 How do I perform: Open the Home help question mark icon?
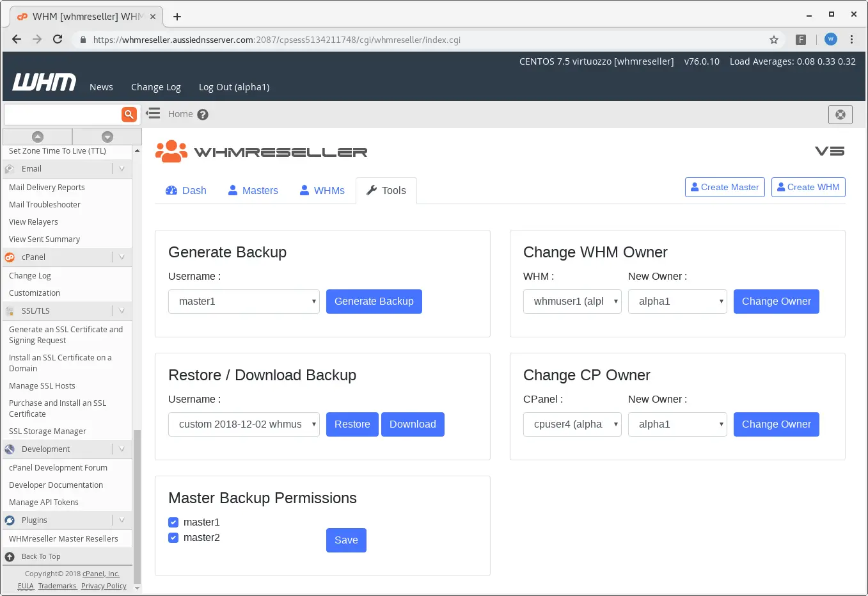point(203,115)
